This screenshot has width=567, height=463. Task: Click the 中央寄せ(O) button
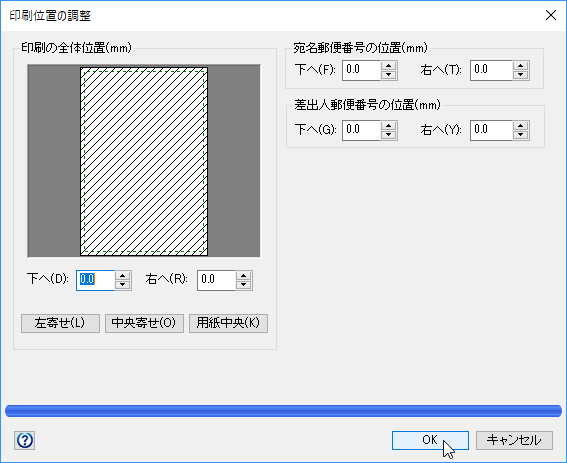[144, 323]
